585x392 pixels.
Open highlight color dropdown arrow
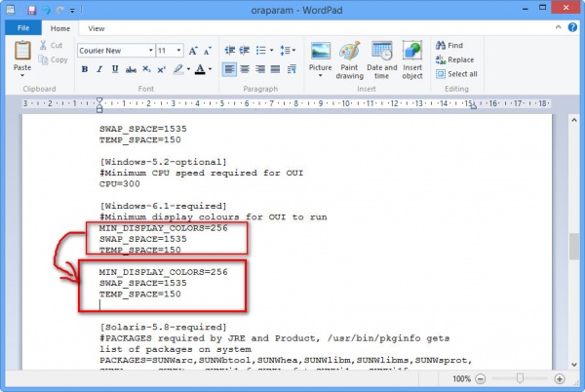pos(188,69)
